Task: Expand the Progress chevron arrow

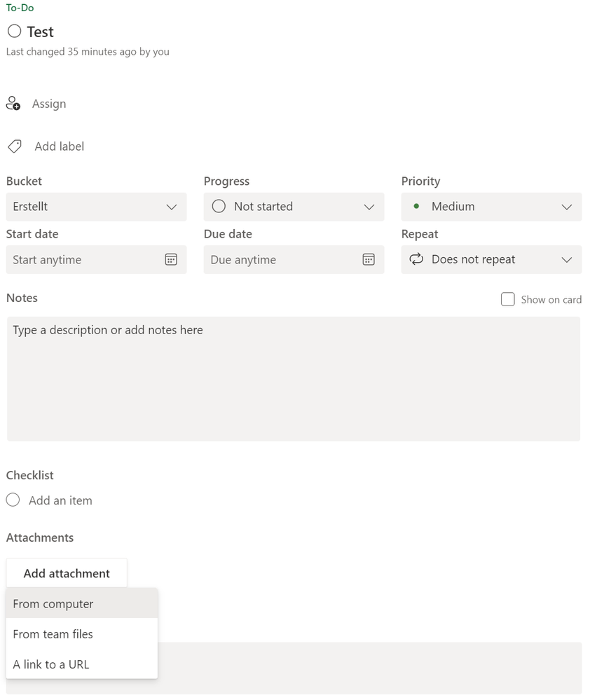Action: tap(369, 207)
